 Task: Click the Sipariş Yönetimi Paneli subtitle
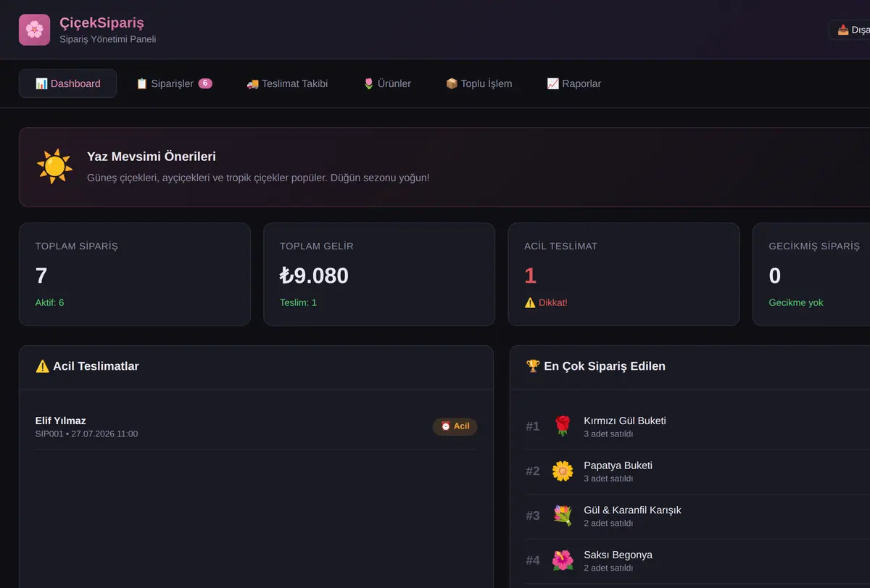107,39
